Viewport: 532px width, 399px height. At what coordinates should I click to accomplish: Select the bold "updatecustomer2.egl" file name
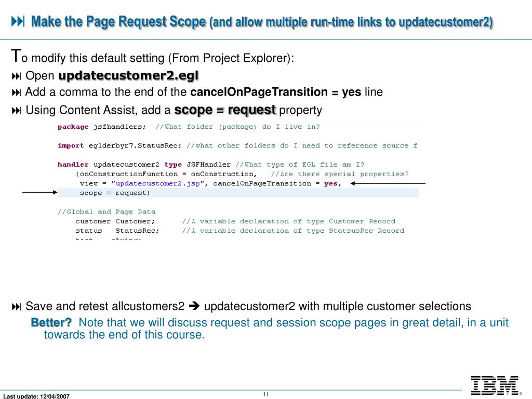click(x=128, y=76)
